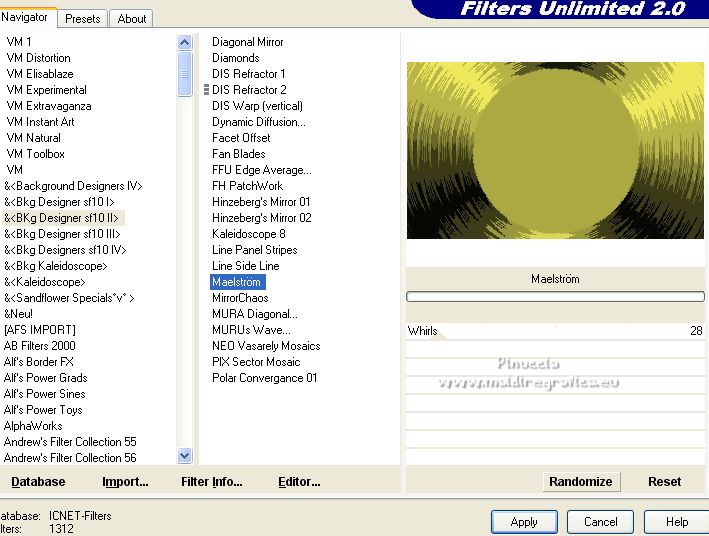Click the category list scroll up arrow
This screenshot has height=536, width=709.
tap(184, 43)
